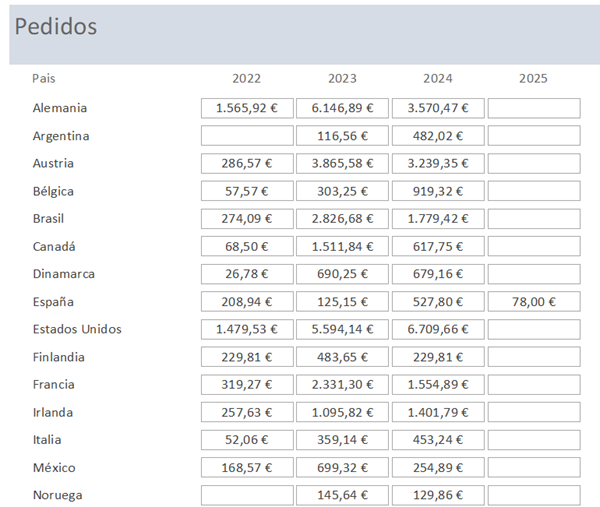Click the Canadá 2023 amount 1.511,84 €

[x=342, y=246]
